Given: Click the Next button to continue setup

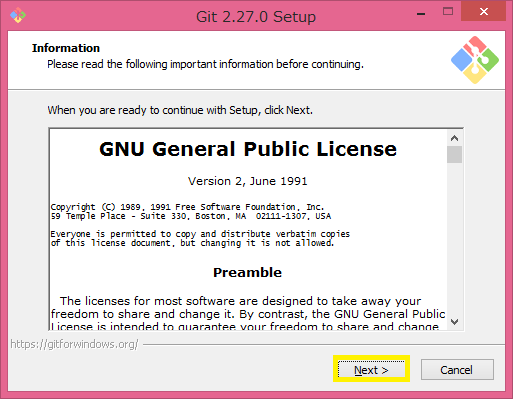Looking at the screenshot, I should [371, 370].
